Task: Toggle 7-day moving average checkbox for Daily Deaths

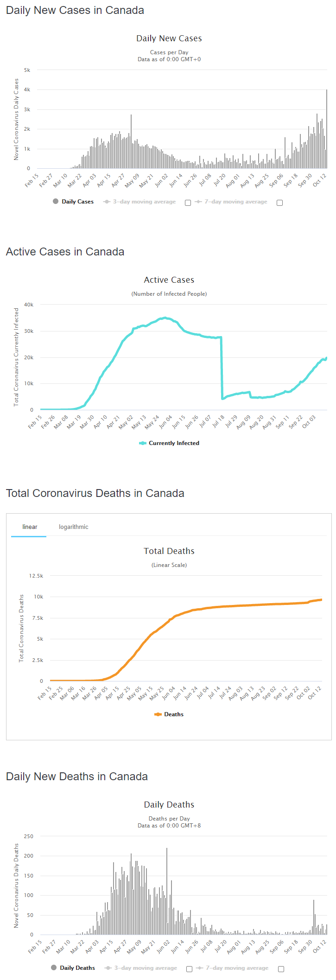Action: [x=281, y=969]
